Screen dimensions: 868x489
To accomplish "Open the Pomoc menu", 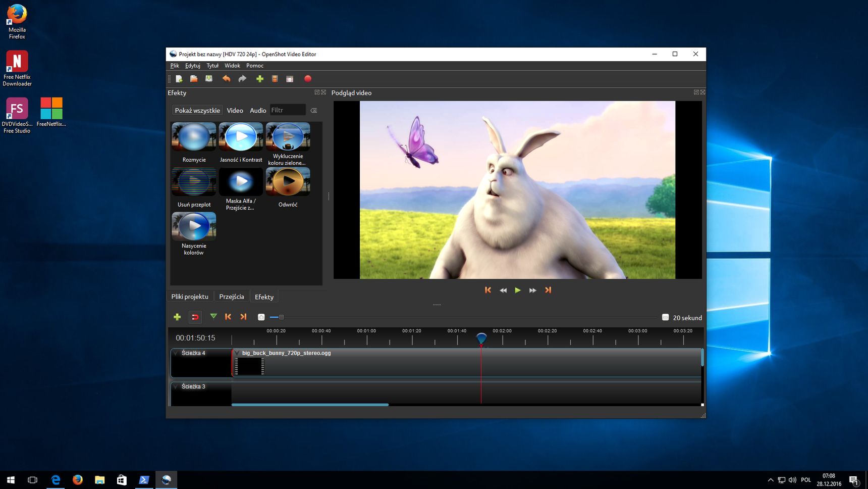I will pyautogui.click(x=255, y=66).
